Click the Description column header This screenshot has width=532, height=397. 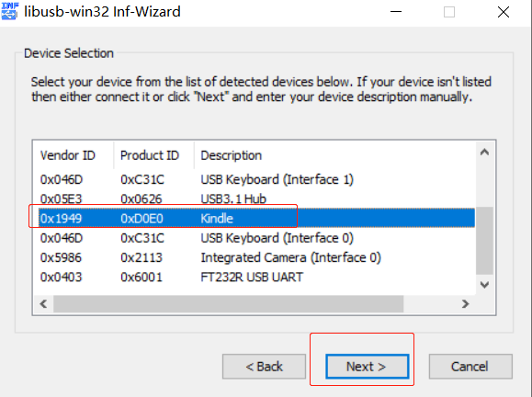[334, 155]
